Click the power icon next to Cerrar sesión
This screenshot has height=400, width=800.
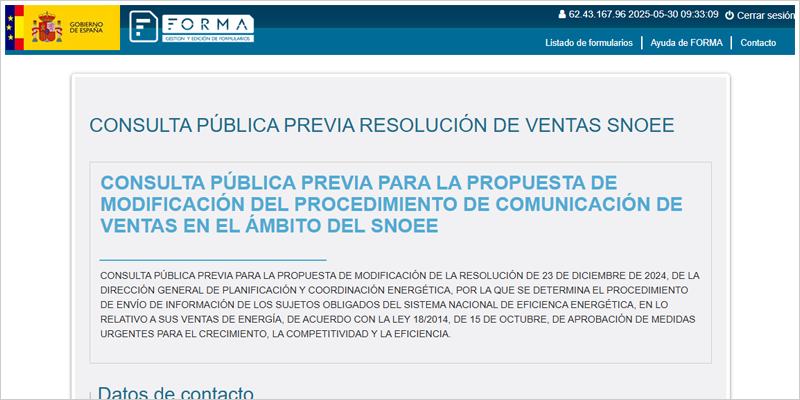click(730, 15)
